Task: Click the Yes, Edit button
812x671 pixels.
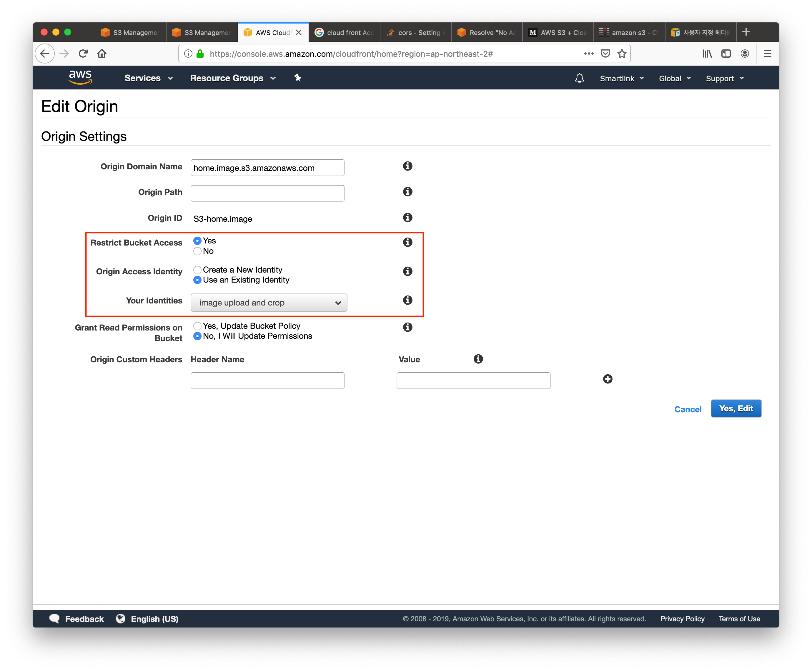Action: coord(736,408)
